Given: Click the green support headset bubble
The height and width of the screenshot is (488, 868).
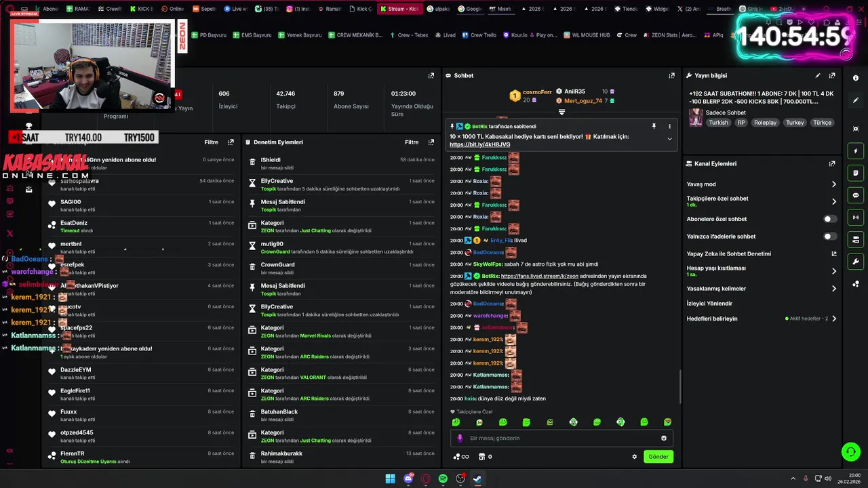Looking at the screenshot, I should coord(850,451).
